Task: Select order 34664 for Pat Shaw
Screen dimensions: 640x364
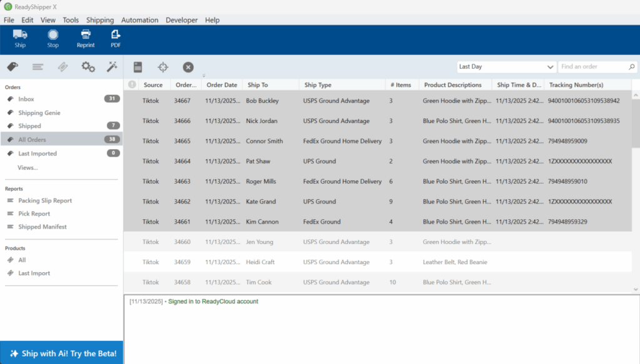Action: coord(257,161)
